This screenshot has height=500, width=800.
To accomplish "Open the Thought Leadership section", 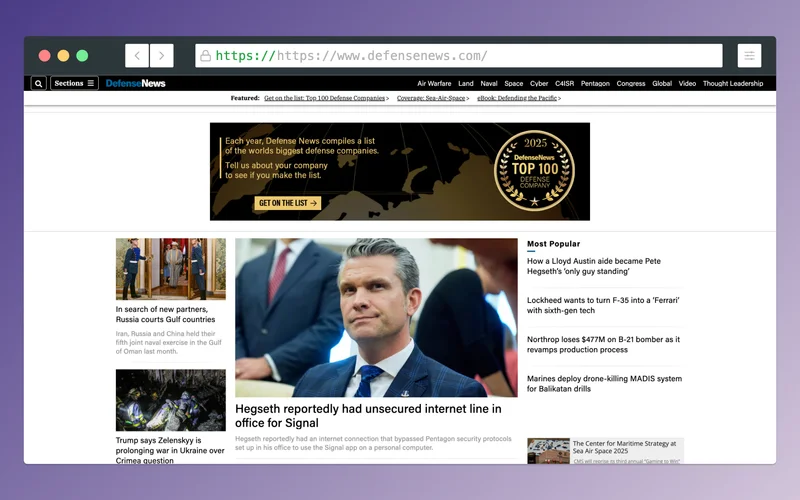I will (x=732, y=84).
